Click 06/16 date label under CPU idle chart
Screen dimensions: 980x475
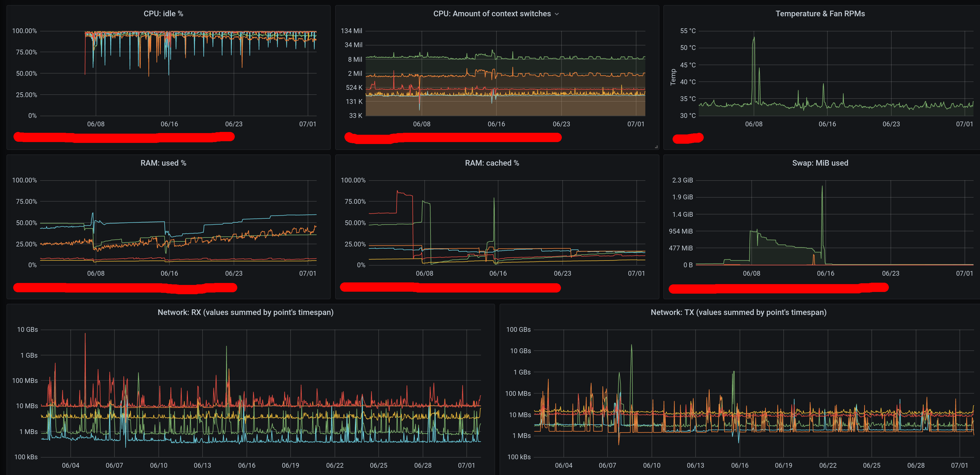click(x=169, y=124)
